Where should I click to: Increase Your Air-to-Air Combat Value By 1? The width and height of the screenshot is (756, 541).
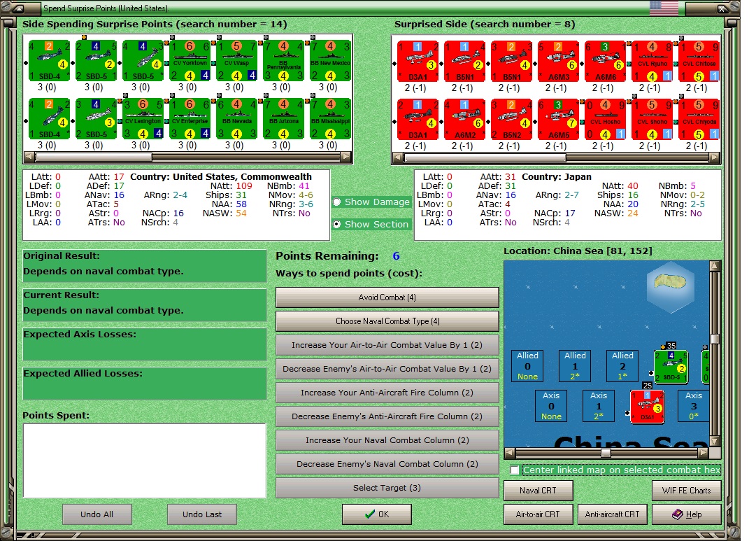point(387,345)
